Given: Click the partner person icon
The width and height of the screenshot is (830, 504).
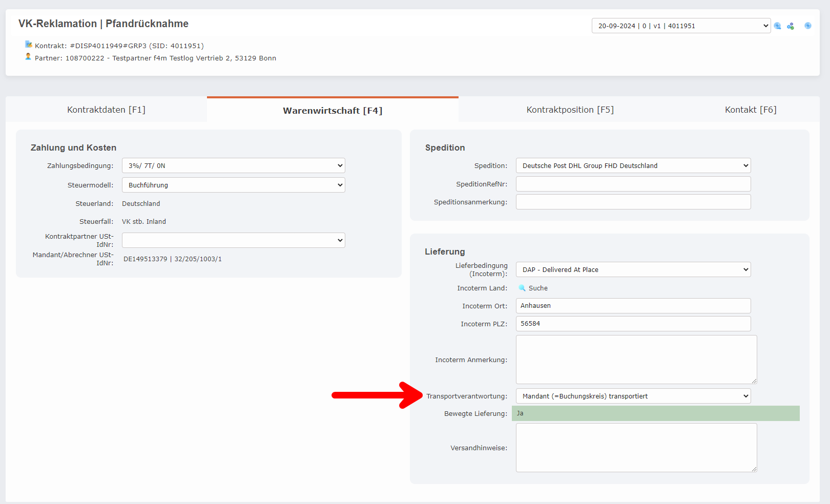Looking at the screenshot, I should pos(28,57).
